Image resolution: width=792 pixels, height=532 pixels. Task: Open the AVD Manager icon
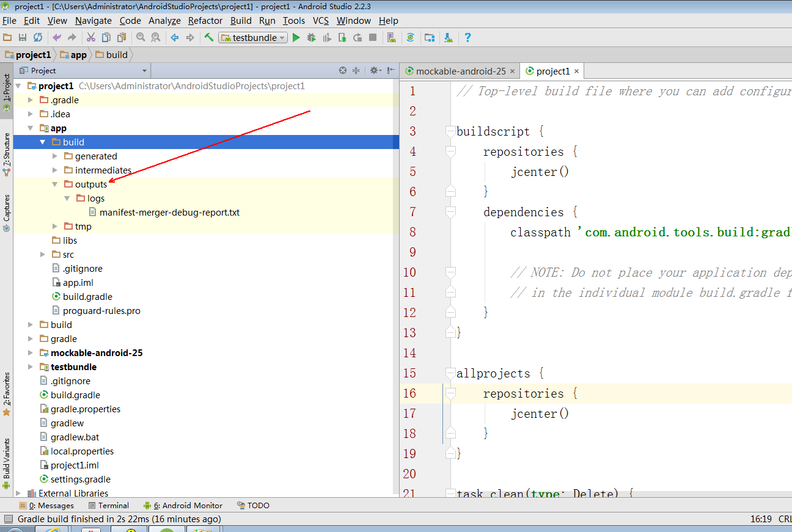(x=392, y=37)
